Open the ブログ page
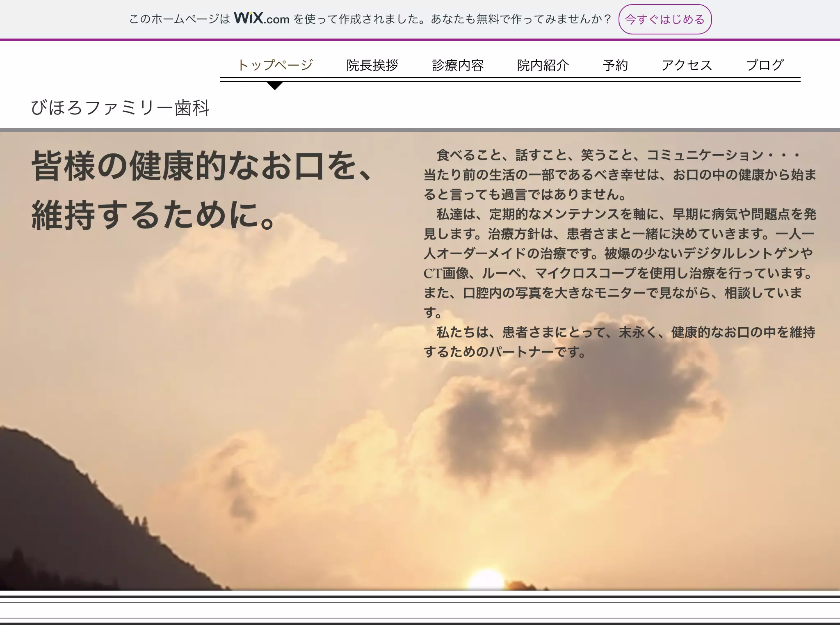This screenshot has width=840, height=630. tap(765, 65)
